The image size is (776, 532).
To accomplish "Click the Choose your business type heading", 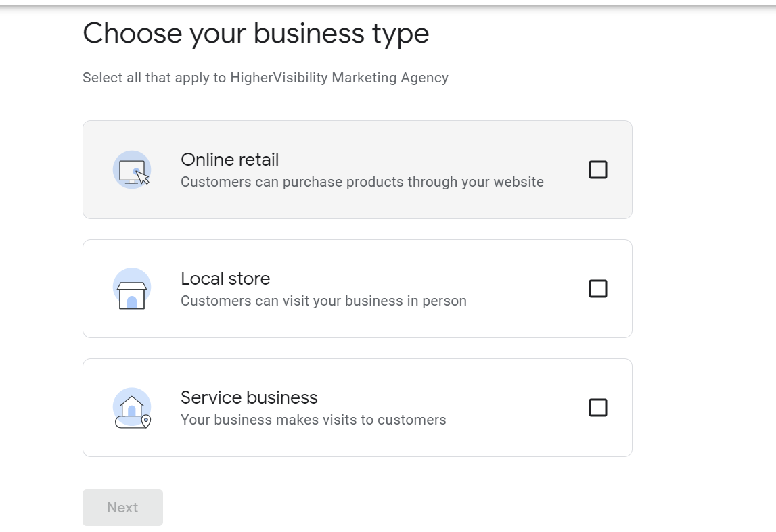I will pyautogui.click(x=256, y=32).
